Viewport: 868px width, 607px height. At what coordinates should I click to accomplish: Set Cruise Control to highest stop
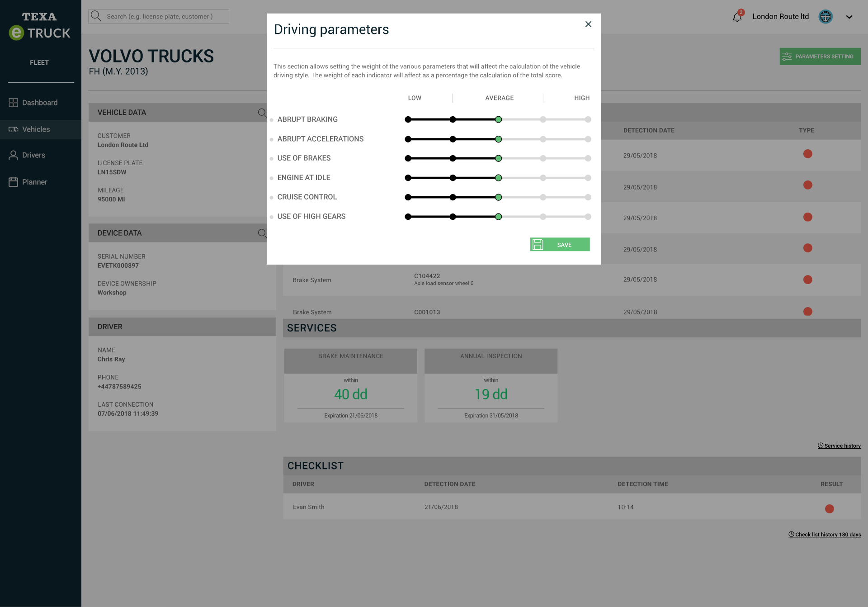(x=588, y=197)
